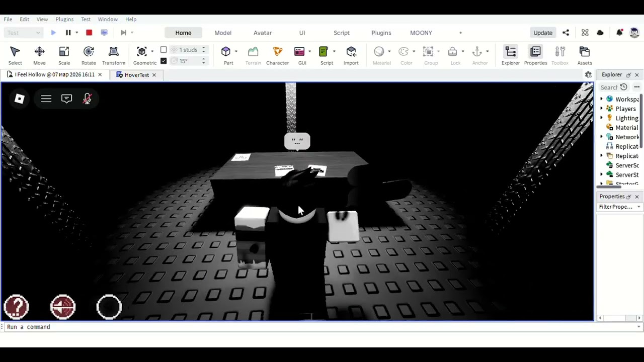Activate the Move tool

(x=39, y=55)
